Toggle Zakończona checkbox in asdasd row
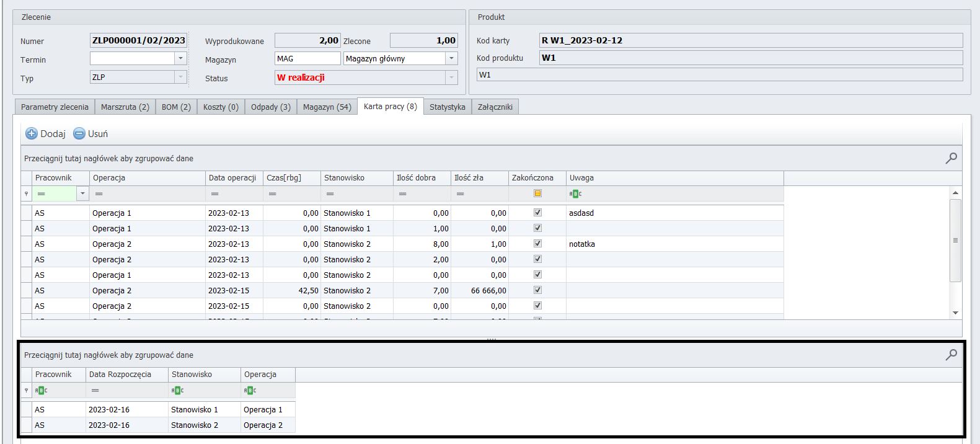 tap(537, 212)
